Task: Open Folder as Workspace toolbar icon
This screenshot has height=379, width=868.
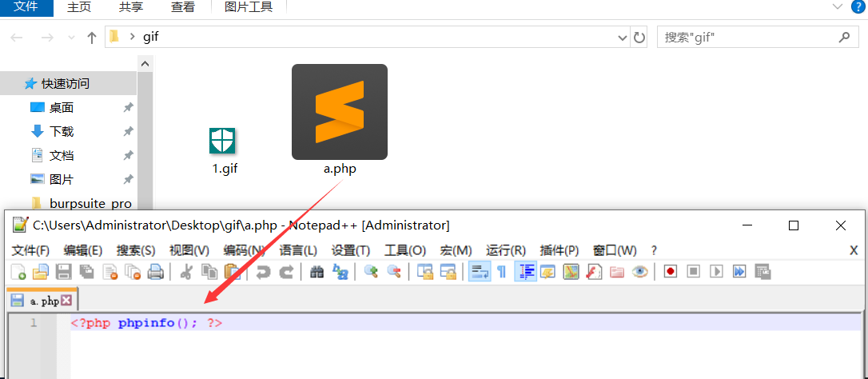Action: click(x=617, y=272)
